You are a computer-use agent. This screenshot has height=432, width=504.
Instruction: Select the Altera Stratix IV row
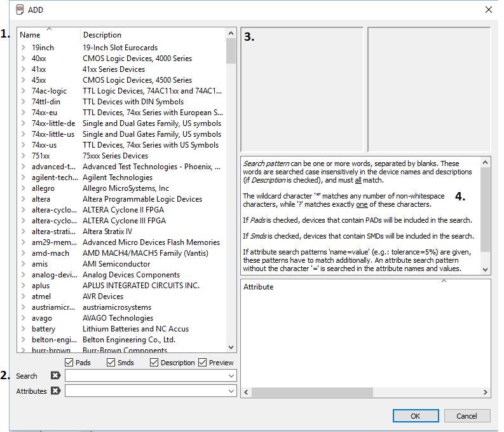click(x=121, y=232)
